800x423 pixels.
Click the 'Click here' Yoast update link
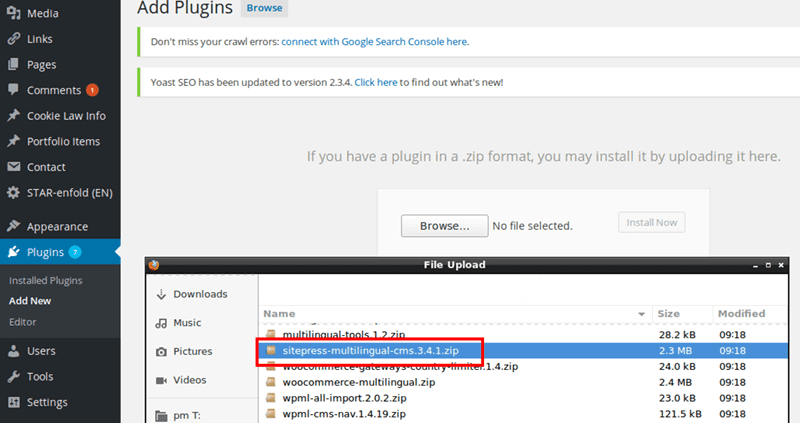[x=375, y=82]
